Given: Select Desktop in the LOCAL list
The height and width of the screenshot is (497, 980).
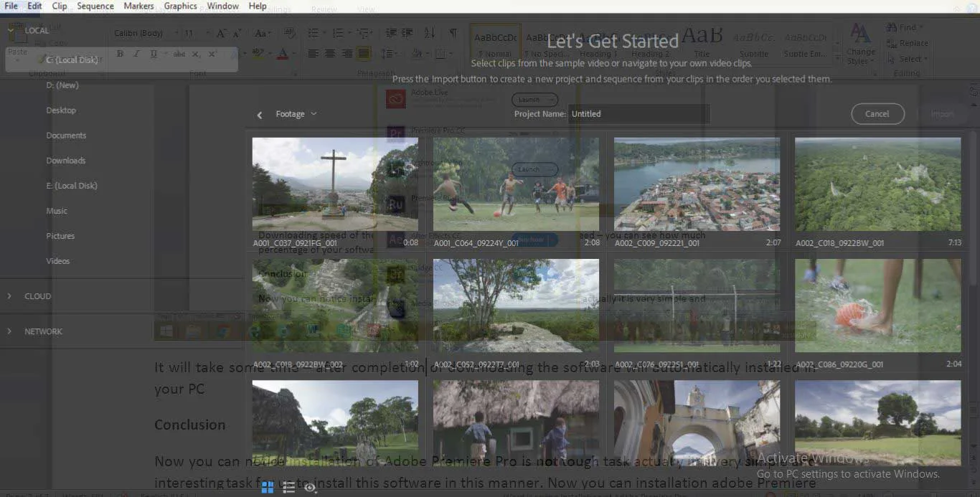Looking at the screenshot, I should click(61, 110).
